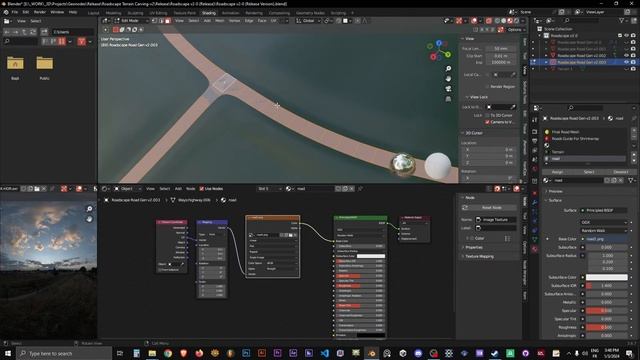640x360 pixels.
Task: Adjust the Roughness slider in material properties
Action: coord(607,328)
